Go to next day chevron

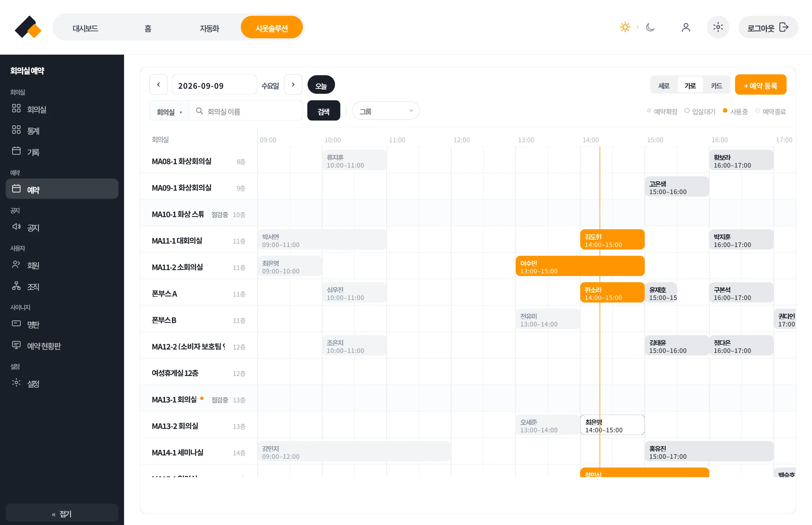293,84
